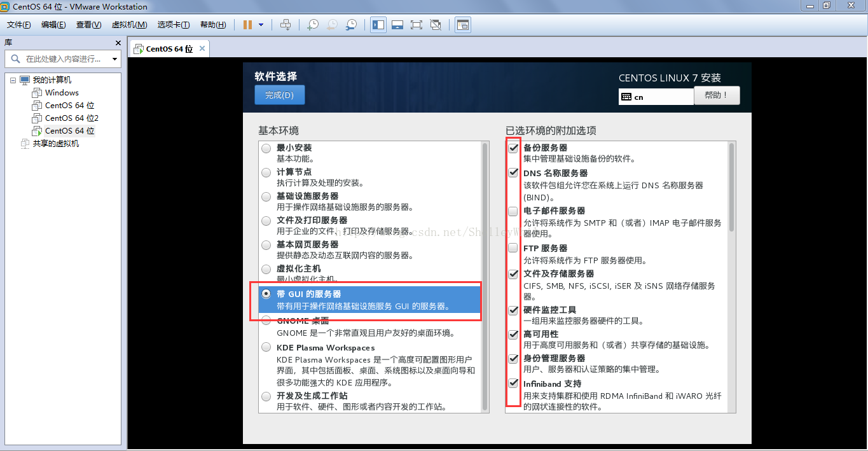Open the 虚拟机(M) menu
The image size is (868, 451).
(x=129, y=25)
